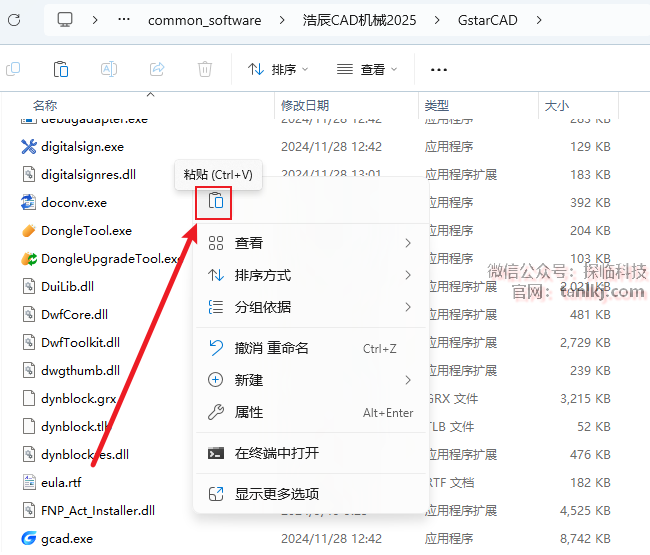Viewport: 650px width, 555px height.
Task: Click the toolbar rename icon
Action: [x=109, y=69]
